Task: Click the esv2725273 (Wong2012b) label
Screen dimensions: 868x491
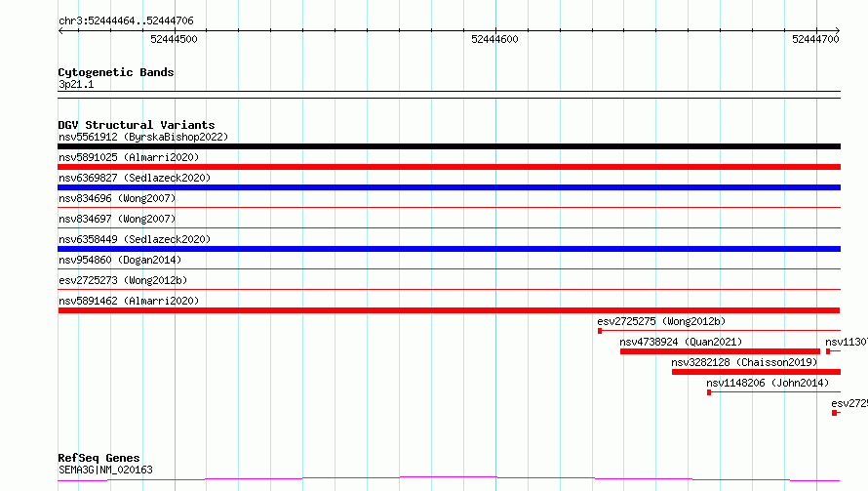Action: pos(123,280)
